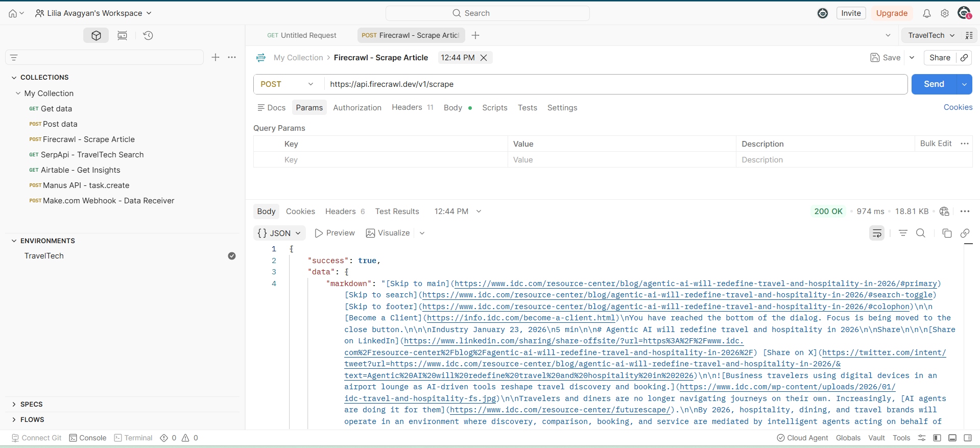The height and width of the screenshot is (448, 980).
Task: Copy request link icon next to Share
Action: (x=964, y=58)
